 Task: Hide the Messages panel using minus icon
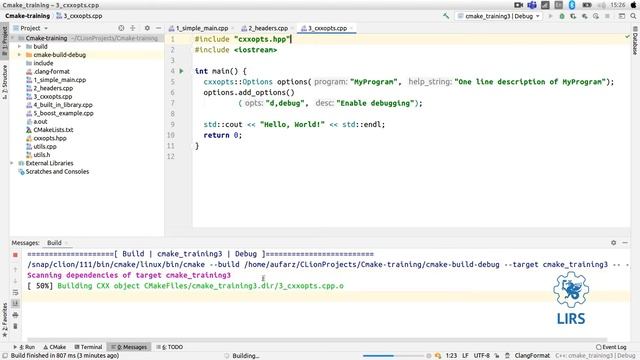pyautogui.click(x=625, y=243)
